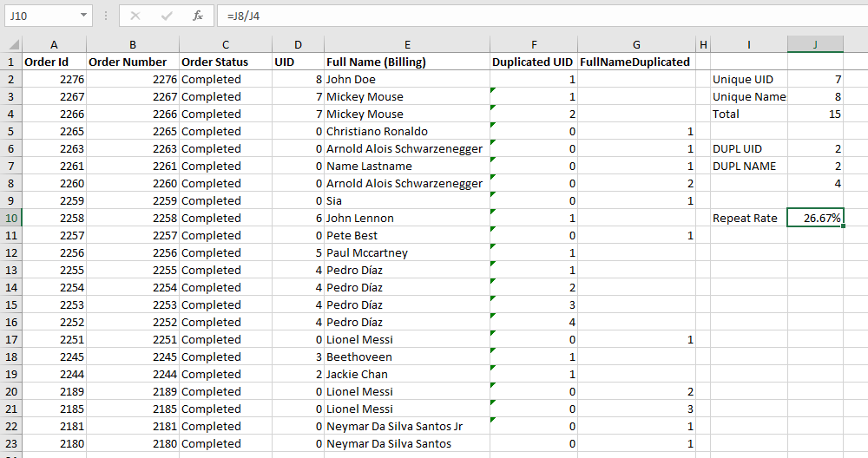The image size is (868, 458).
Task: Select column A header
Action: 54,45
